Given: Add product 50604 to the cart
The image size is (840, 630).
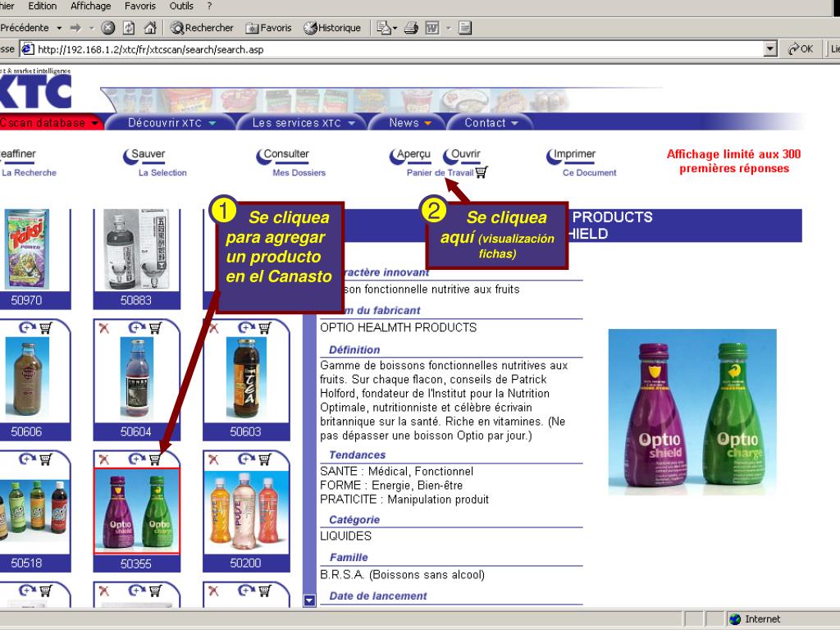Looking at the screenshot, I should (155, 327).
